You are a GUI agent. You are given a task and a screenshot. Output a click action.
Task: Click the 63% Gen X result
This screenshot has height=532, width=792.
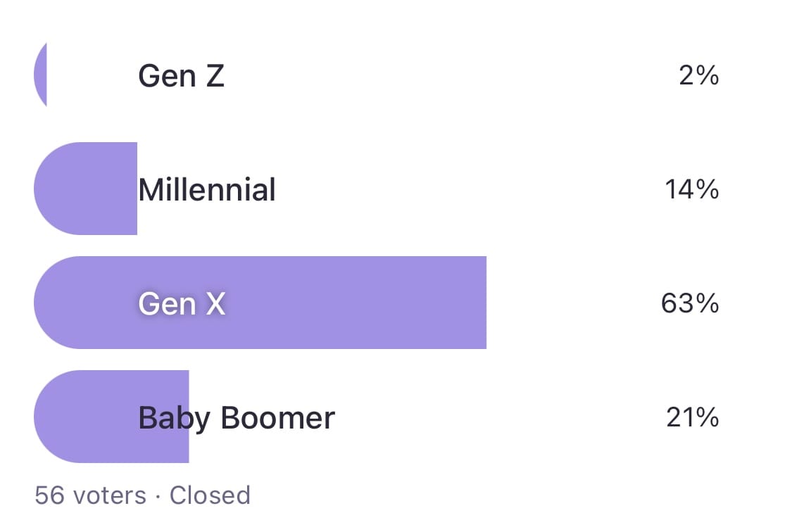point(690,303)
